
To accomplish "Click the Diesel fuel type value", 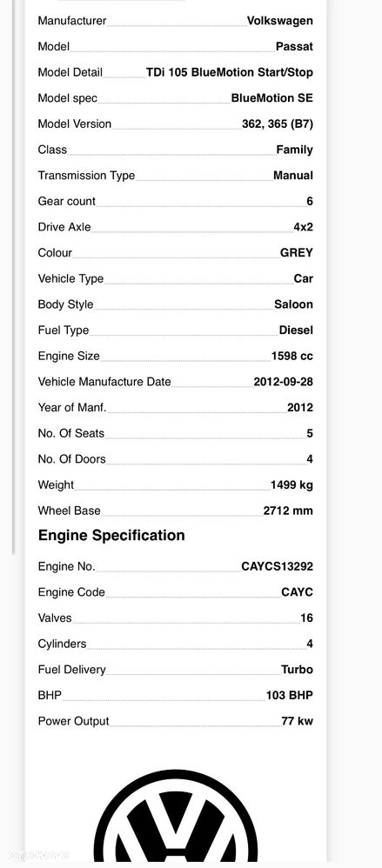I will pyautogui.click(x=296, y=331).
